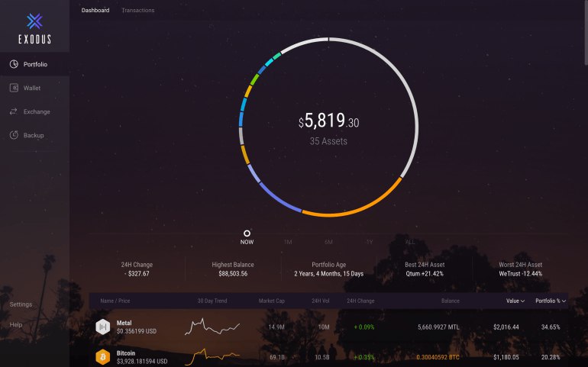Image resolution: width=588 pixels, height=367 pixels.
Task: Click the 24H Change -$327.67 stat
Action: (137, 269)
